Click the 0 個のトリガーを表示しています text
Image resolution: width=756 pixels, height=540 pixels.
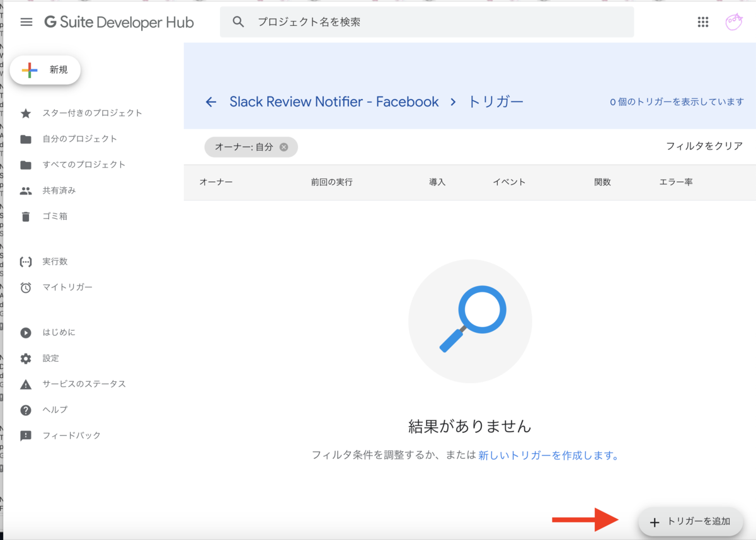tap(677, 102)
